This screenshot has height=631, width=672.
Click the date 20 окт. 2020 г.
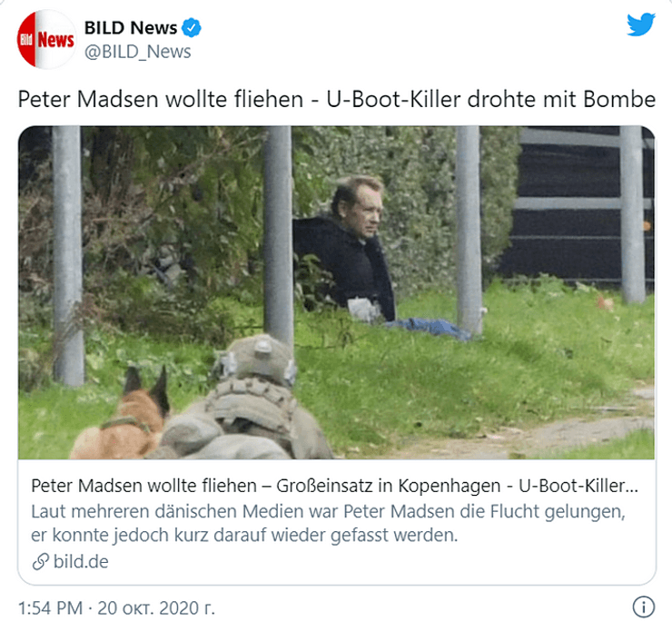(x=156, y=608)
